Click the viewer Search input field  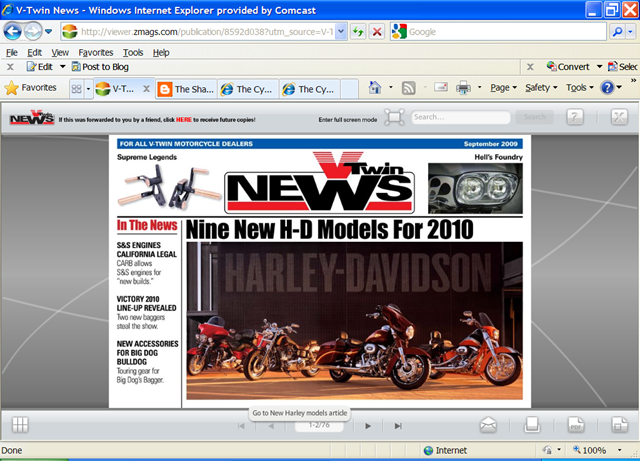point(460,118)
